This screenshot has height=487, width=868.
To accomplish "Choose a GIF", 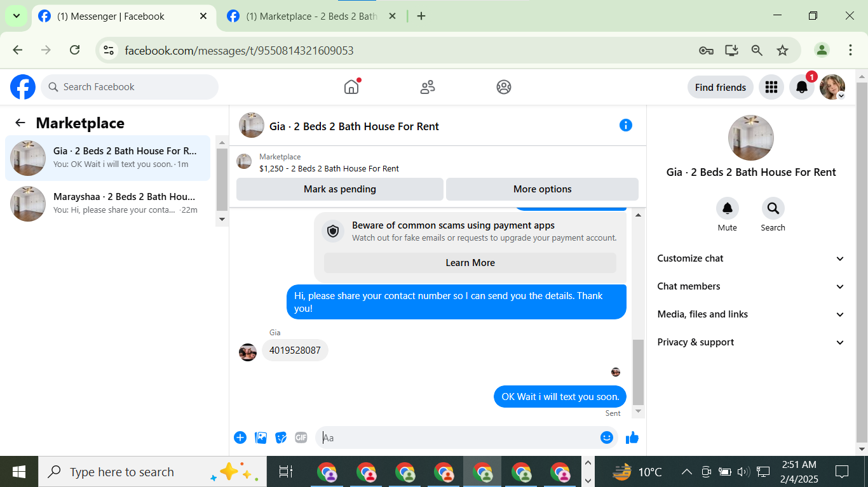I will [x=301, y=437].
